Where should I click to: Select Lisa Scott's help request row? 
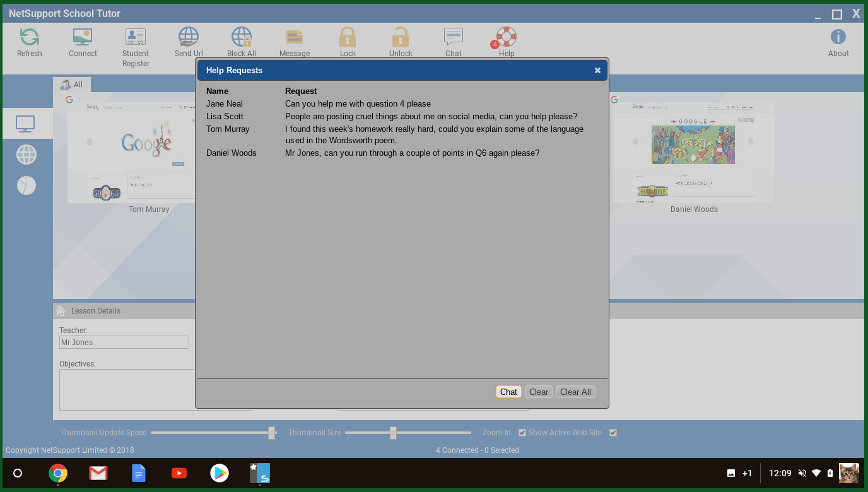tap(391, 116)
